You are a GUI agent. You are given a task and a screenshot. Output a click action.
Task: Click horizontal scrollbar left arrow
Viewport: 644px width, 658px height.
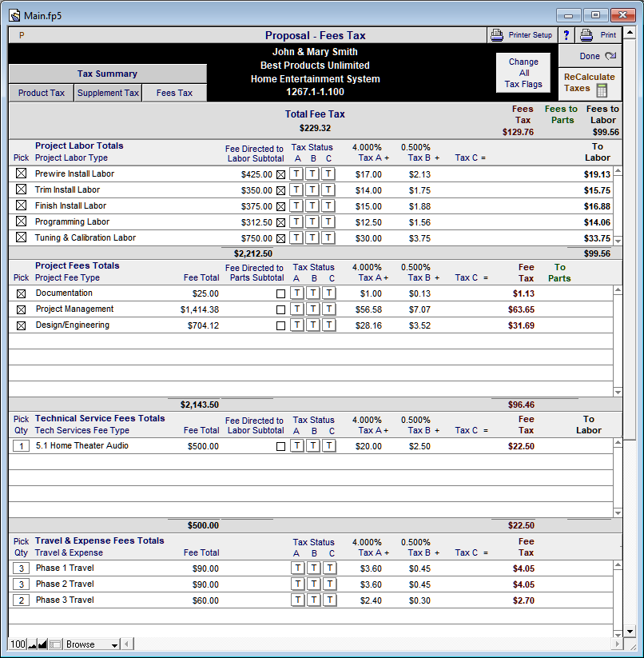[x=126, y=644]
